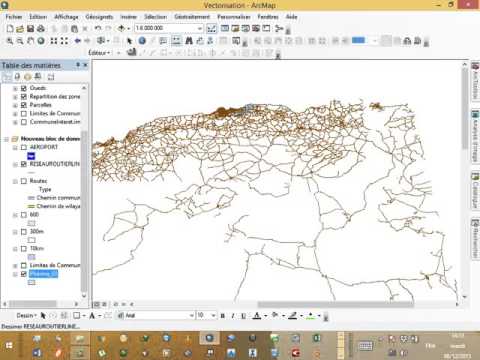The image size is (480, 360).
Task: Click the Select Features tool
Action: pos(101,41)
